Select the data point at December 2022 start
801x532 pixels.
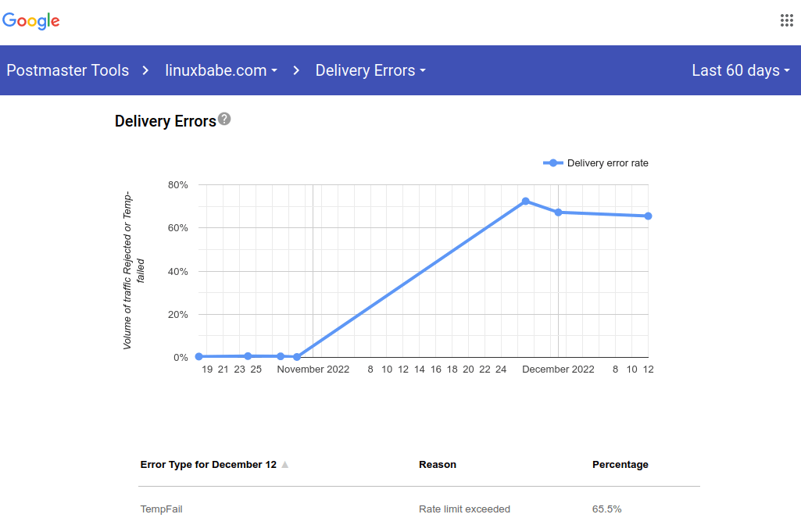click(x=558, y=212)
